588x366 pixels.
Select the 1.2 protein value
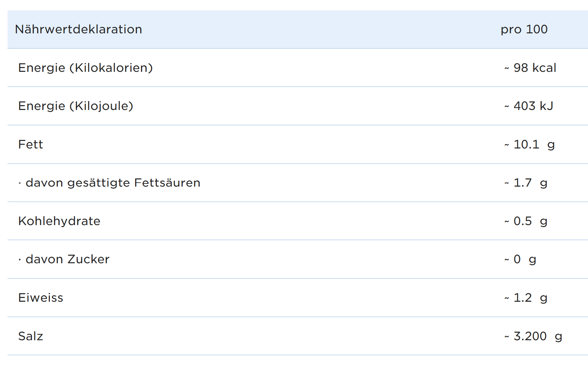(x=522, y=298)
